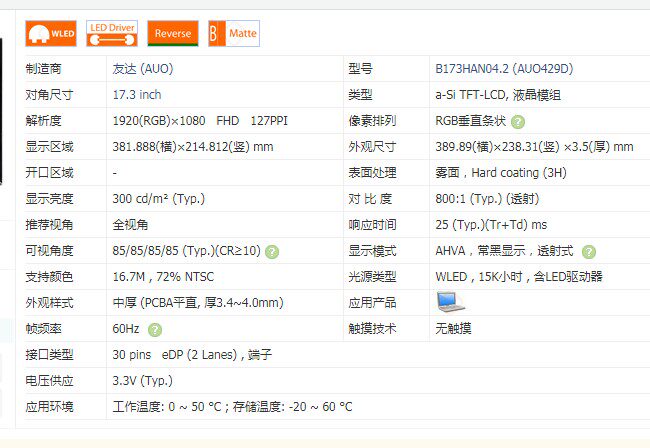Screen dimensions: 650x448
Task: Click the laptop application product icon
Action: coord(451,302)
